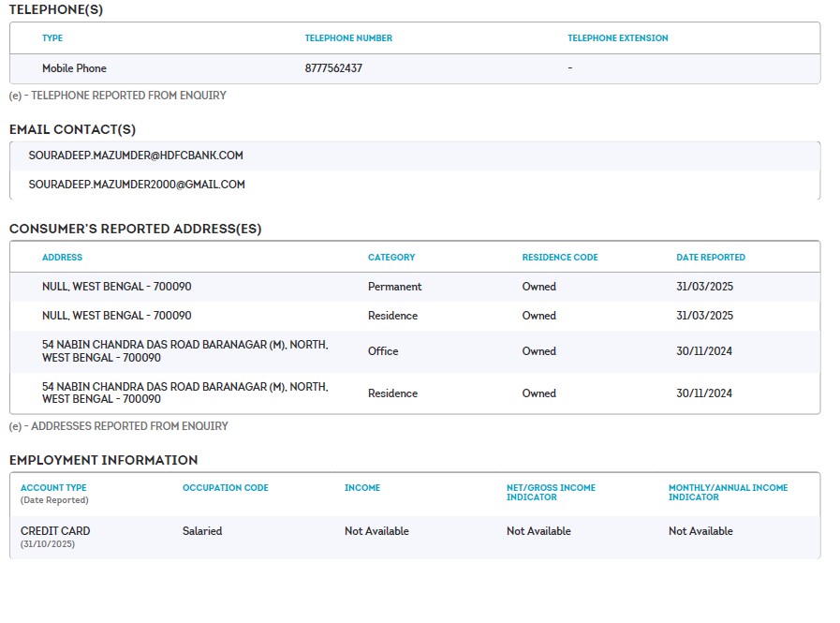Select the Mobile Phone type cell

pos(74,68)
